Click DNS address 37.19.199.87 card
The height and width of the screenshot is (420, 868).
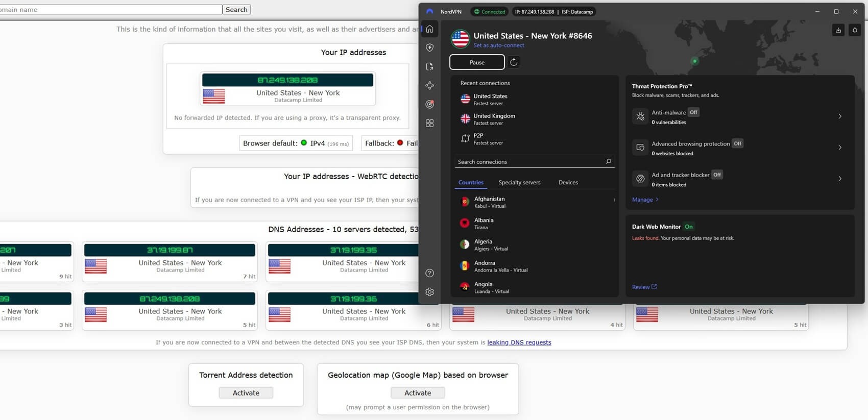170,261
